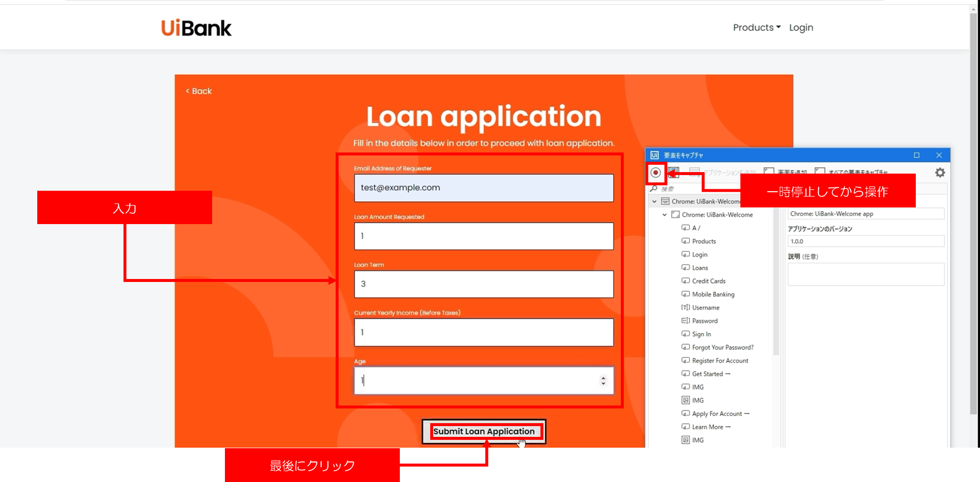Select the Password tree element
Image resolution: width=980 pixels, height=482 pixels.
coord(705,321)
